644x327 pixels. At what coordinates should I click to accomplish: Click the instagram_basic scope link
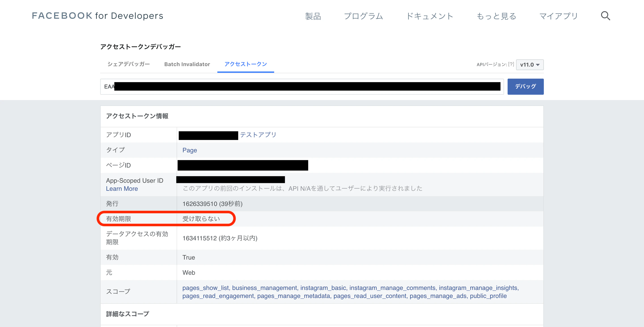pos(323,288)
